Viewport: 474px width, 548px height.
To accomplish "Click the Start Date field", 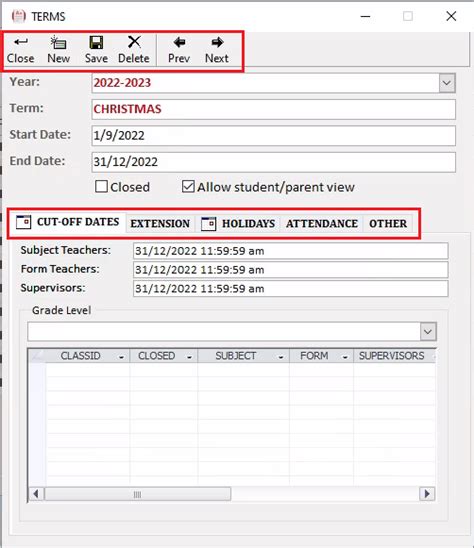I will pos(274,136).
